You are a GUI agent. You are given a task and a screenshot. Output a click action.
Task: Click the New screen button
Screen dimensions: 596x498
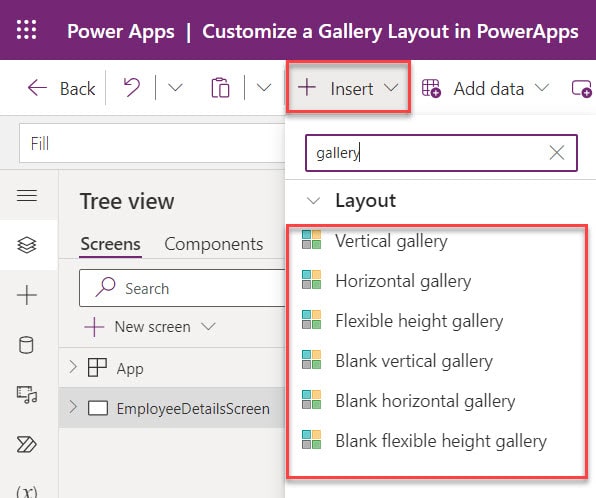point(138,327)
